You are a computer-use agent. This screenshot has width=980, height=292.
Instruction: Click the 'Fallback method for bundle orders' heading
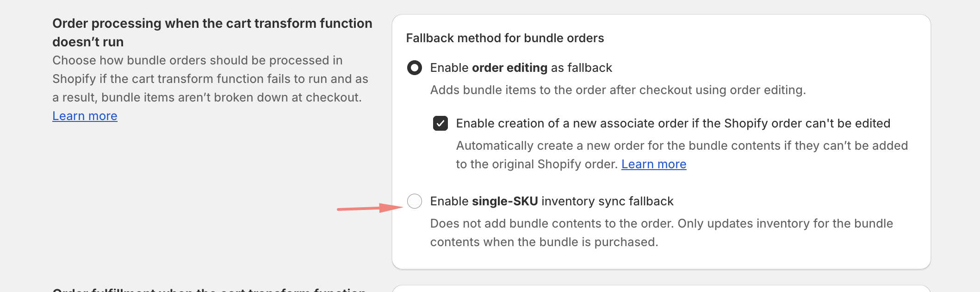[505, 38]
